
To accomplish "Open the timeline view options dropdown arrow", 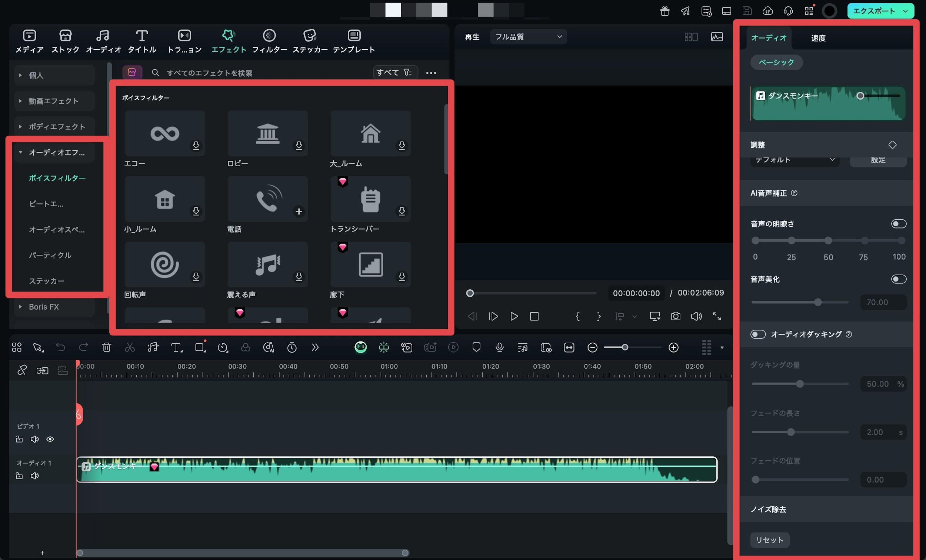I will pos(722,348).
